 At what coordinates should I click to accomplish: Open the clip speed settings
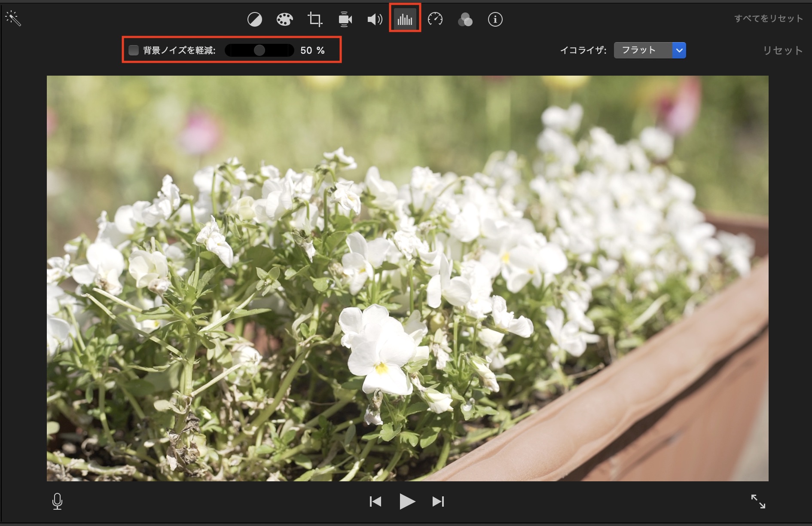click(435, 19)
